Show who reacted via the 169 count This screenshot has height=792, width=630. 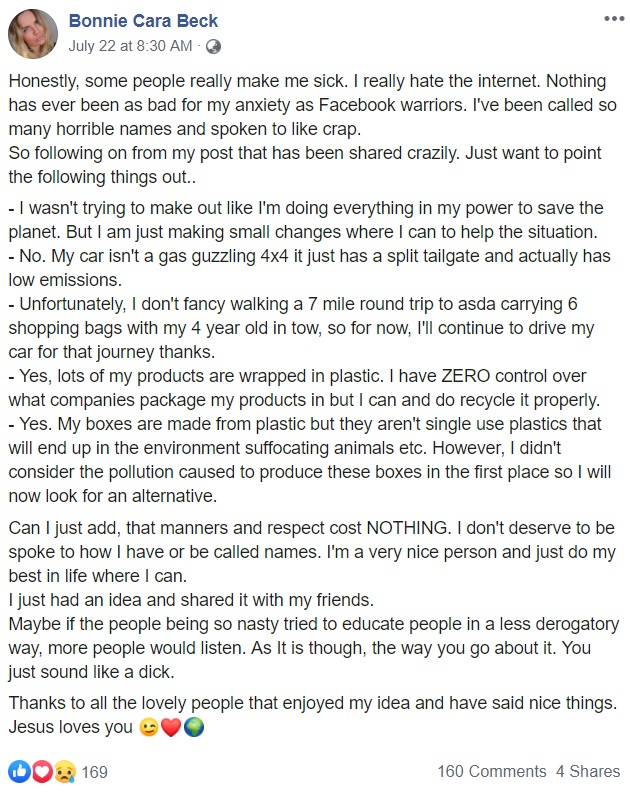pyautogui.click(x=94, y=772)
